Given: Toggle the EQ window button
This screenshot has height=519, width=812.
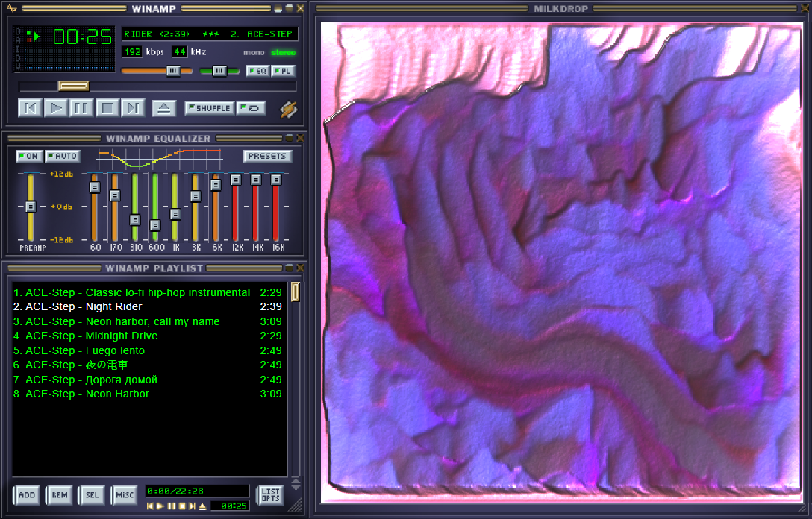Looking at the screenshot, I should [257, 71].
